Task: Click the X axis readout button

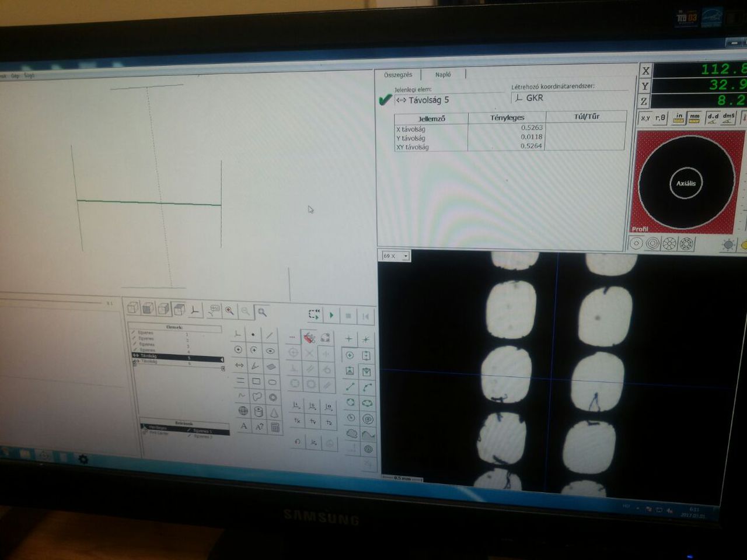Action: pyautogui.click(x=645, y=71)
